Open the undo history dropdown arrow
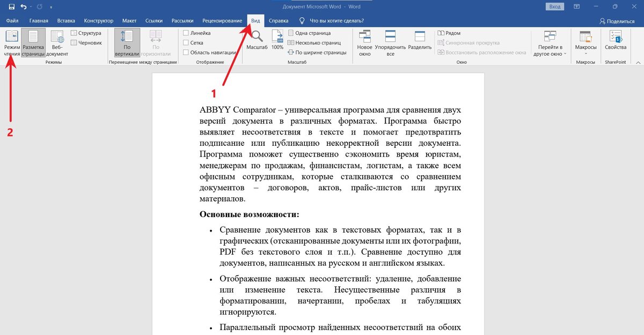 click(x=30, y=6)
